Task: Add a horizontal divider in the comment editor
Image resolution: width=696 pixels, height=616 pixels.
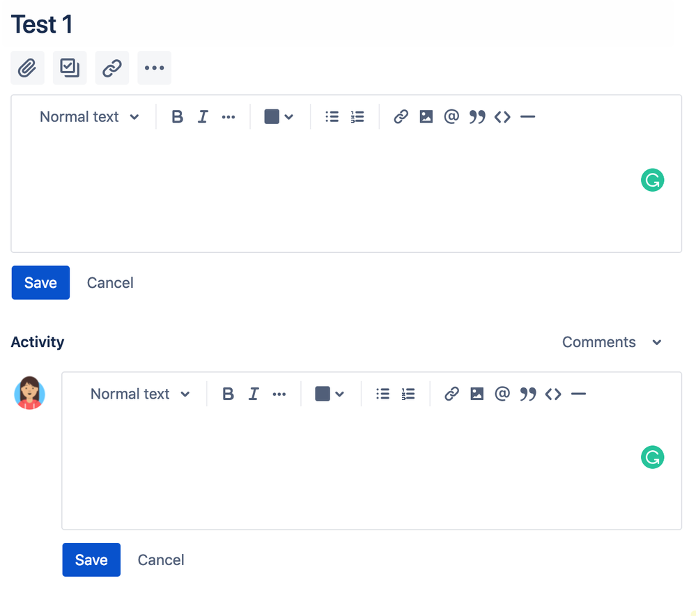Action: click(x=578, y=394)
